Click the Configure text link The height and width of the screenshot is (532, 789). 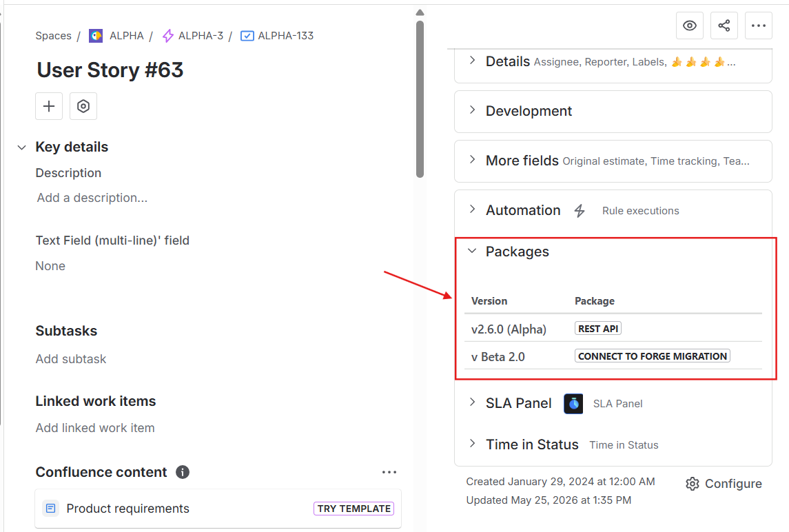coord(733,484)
